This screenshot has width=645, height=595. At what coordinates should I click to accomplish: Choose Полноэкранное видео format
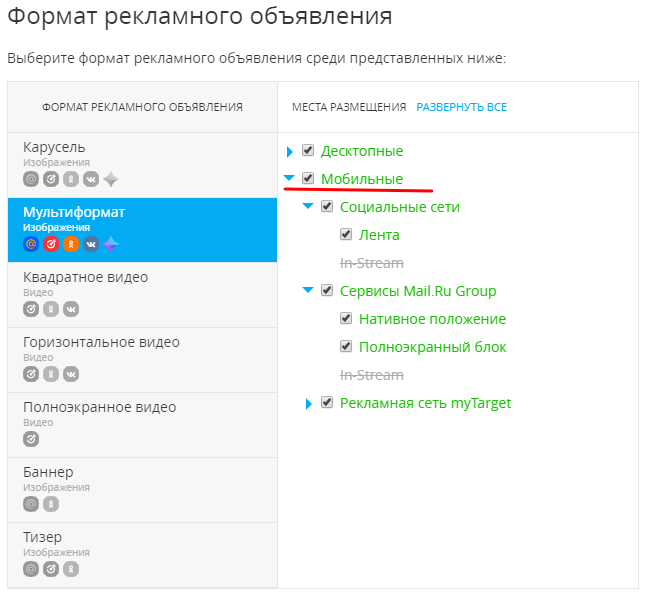click(142, 425)
